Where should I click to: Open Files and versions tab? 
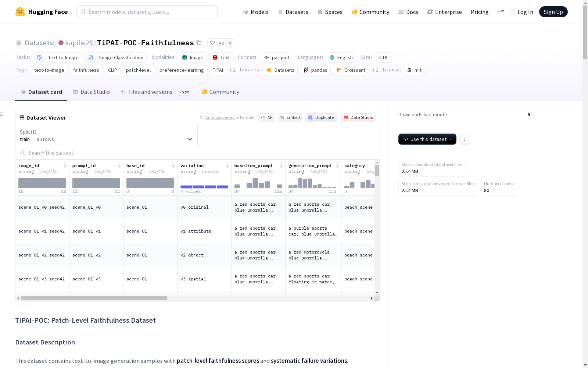[x=155, y=92]
